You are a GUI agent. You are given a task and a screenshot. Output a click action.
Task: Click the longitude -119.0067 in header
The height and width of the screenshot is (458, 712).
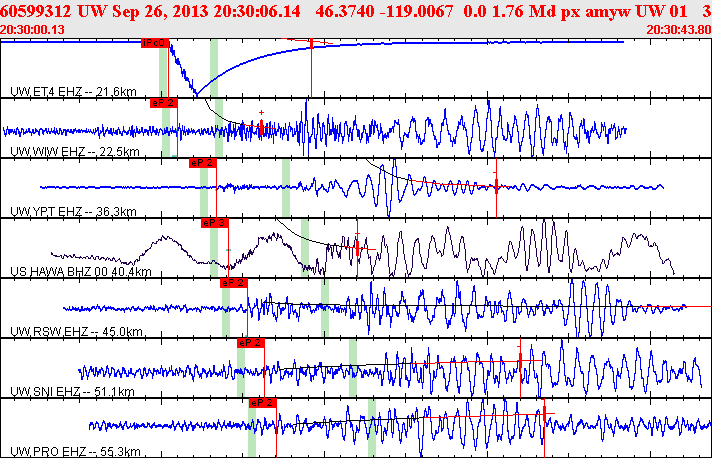416,11
